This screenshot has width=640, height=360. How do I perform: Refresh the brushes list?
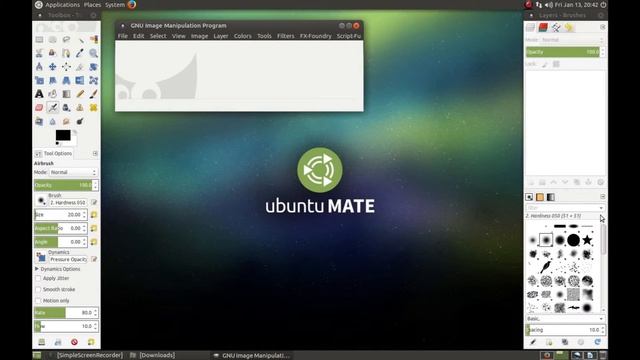click(x=598, y=342)
